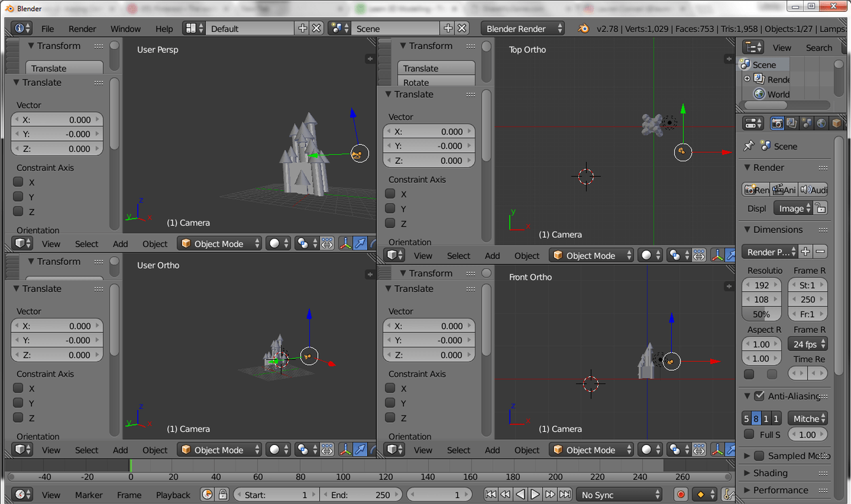Open the Render Layers properties tab
The width and height of the screenshot is (851, 504).
[x=792, y=123]
